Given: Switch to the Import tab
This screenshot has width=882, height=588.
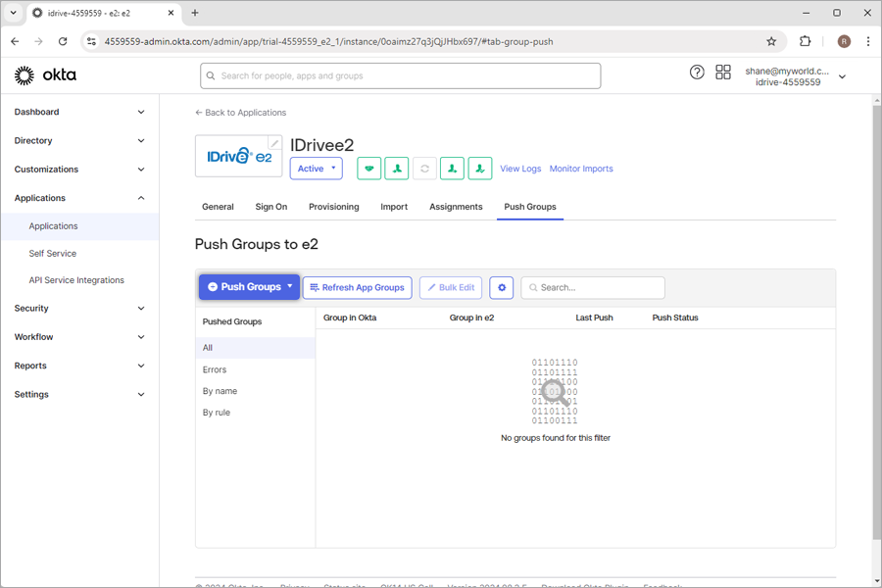Looking at the screenshot, I should [394, 207].
